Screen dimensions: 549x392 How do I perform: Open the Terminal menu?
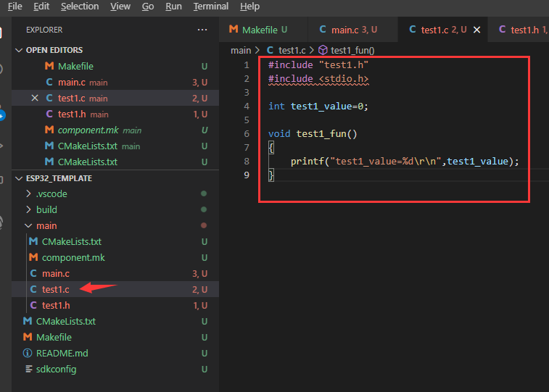[x=211, y=7]
